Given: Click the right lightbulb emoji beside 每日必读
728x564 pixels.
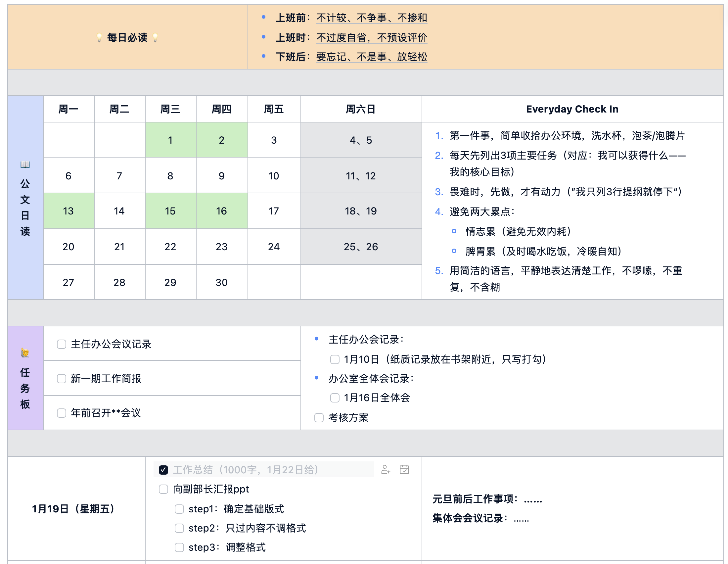Looking at the screenshot, I should (x=155, y=38).
